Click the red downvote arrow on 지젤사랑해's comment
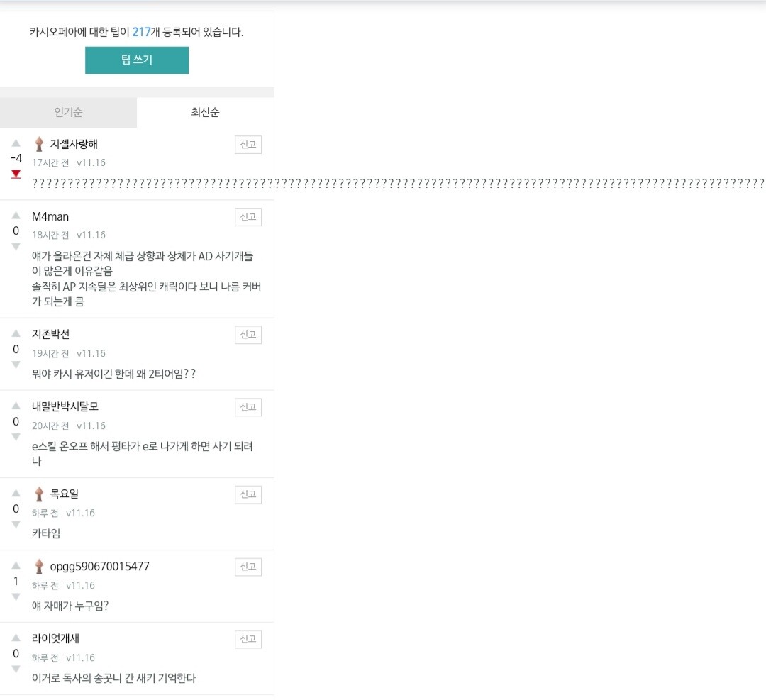This screenshot has width=766, height=700. tap(16, 174)
